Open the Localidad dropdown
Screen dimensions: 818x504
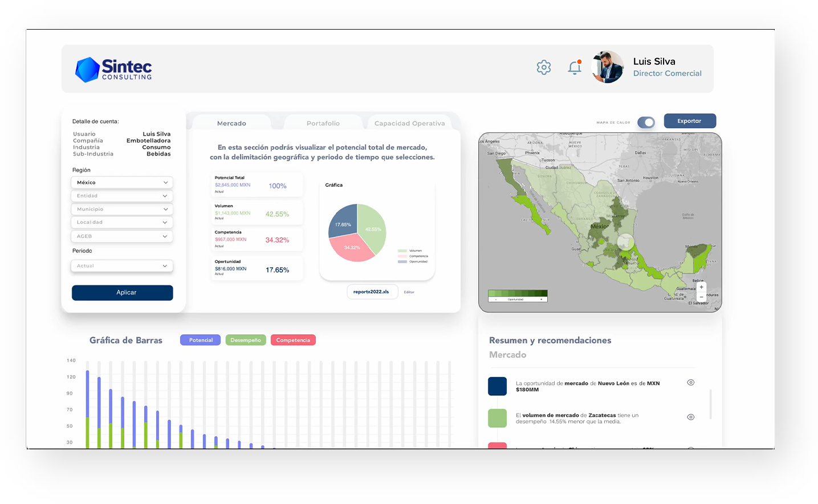click(x=122, y=223)
